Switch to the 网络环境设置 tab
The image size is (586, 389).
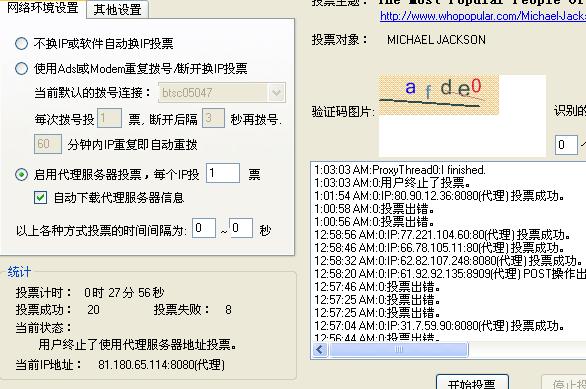click(x=43, y=8)
